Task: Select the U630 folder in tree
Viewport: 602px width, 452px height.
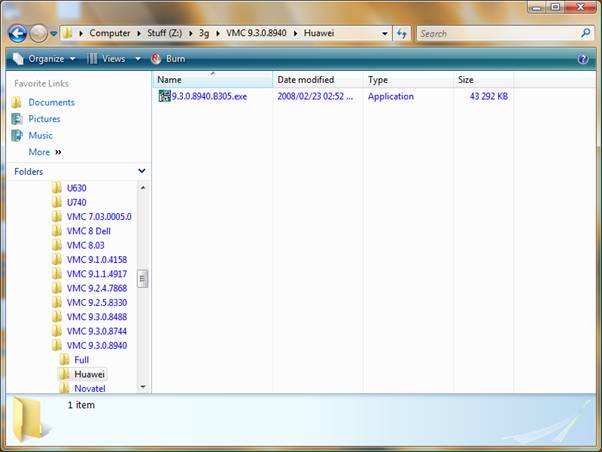Action: click(x=76, y=188)
